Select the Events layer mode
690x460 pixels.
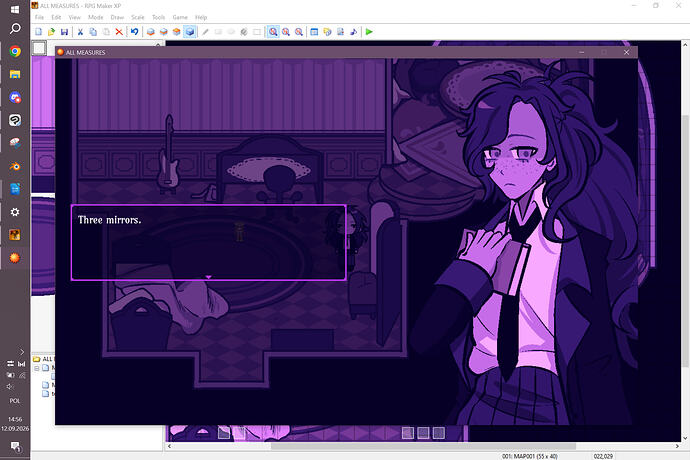coord(190,32)
